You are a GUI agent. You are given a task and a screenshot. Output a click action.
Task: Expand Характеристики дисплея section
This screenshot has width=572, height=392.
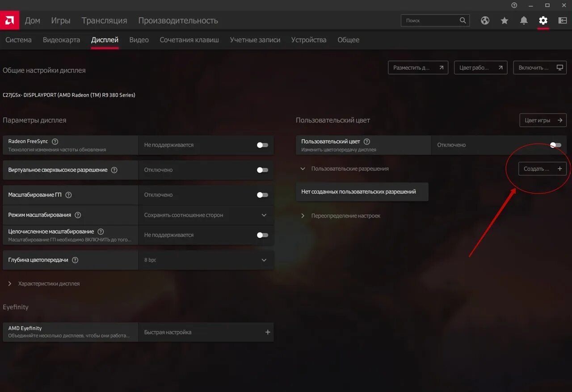(x=44, y=283)
